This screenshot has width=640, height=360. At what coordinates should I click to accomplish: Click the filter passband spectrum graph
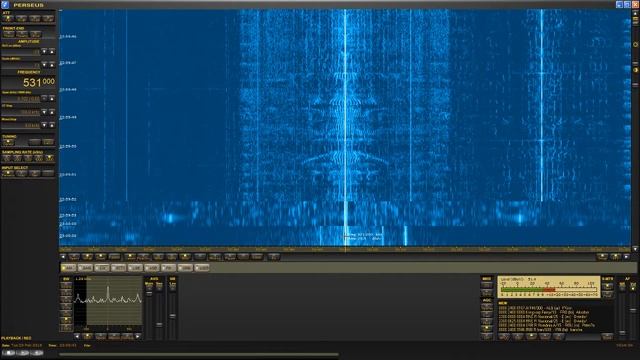point(108,301)
